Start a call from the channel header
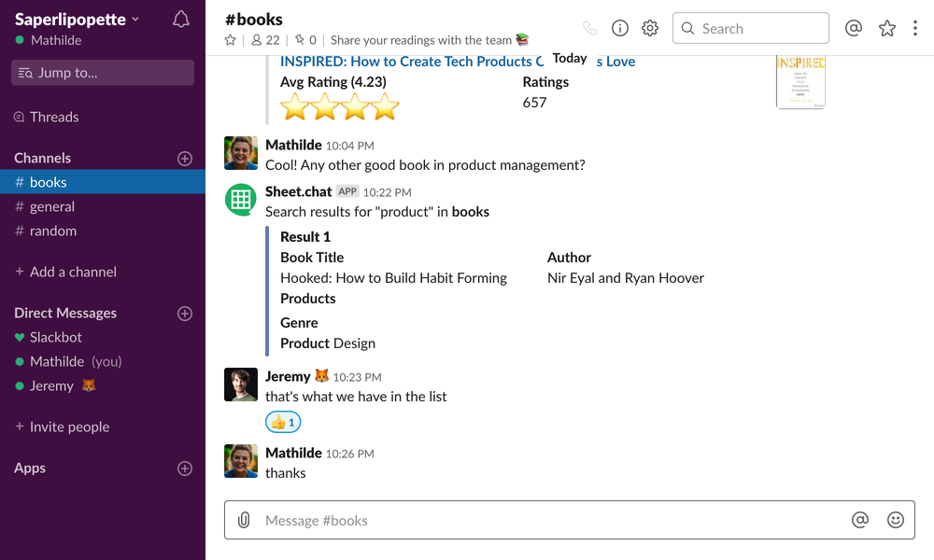Viewport: 934px width, 560px height. (589, 28)
